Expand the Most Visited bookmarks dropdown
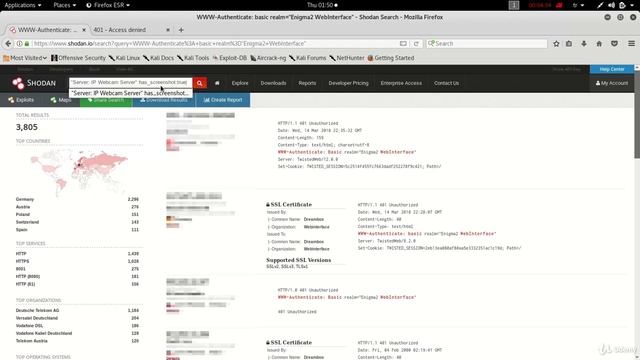 pos(25,58)
